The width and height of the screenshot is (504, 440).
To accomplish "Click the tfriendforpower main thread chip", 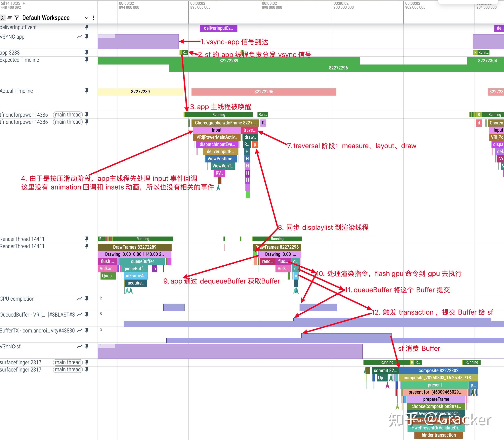I will click(x=68, y=115).
